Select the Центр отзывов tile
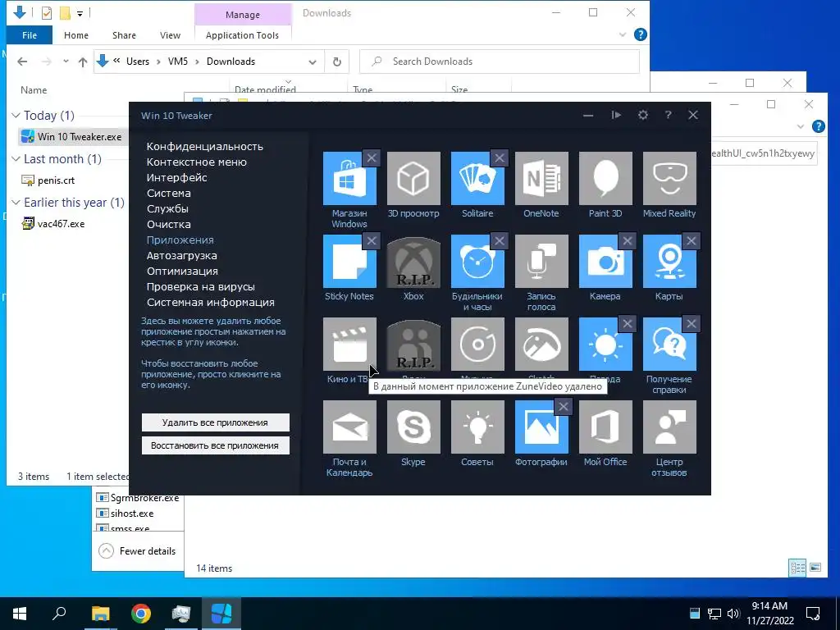This screenshot has width=840, height=630. coord(669,427)
